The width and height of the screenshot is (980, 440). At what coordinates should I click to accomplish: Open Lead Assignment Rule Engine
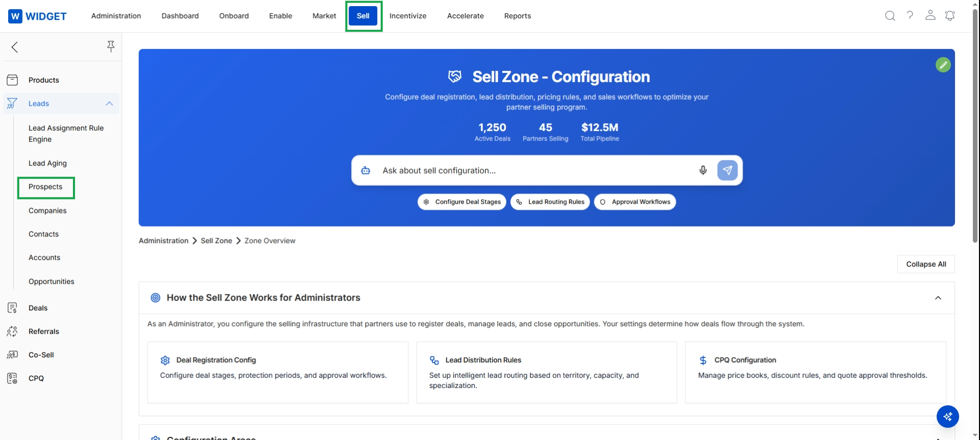[x=66, y=134]
